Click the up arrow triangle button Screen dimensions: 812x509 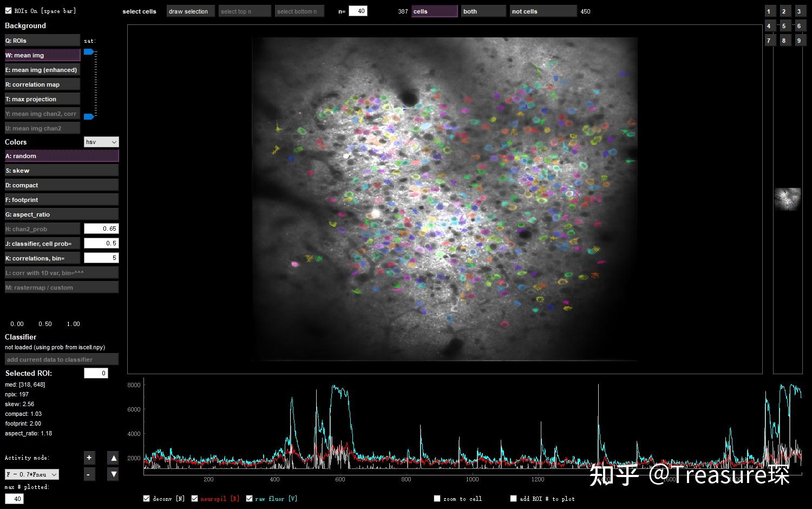point(113,458)
